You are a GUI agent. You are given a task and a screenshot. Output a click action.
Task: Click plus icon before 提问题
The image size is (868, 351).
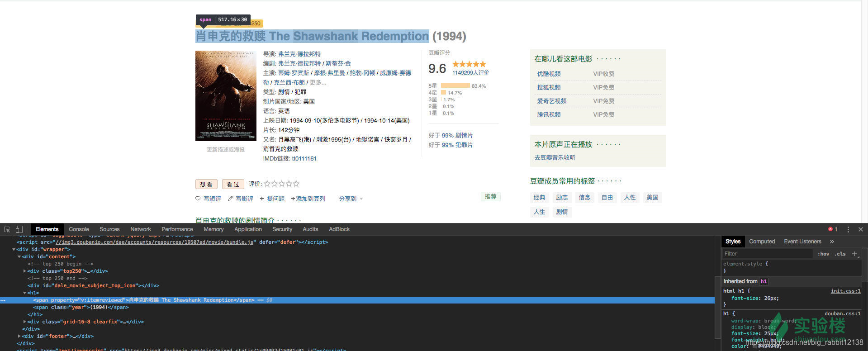click(262, 199)
